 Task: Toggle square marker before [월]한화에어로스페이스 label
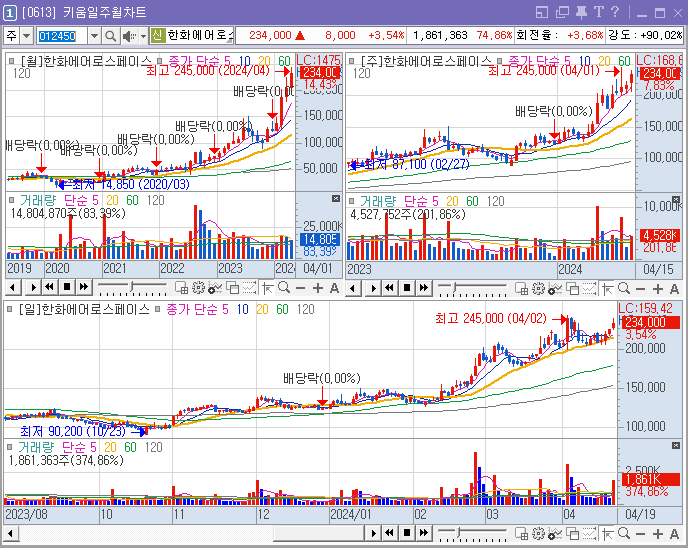pos(12,61)
